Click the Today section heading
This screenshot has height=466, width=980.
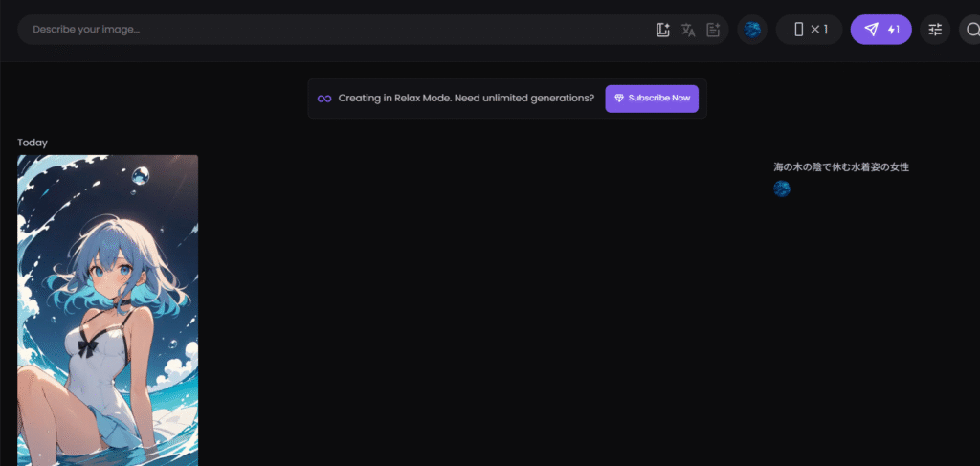coord(33,143)
